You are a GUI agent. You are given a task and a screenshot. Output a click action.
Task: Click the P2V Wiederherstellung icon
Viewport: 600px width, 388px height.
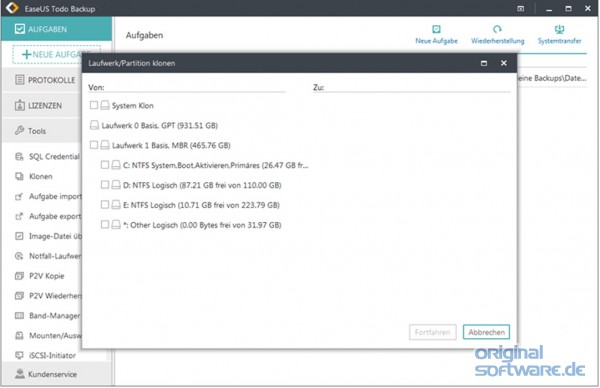click(x=19, y=296)
